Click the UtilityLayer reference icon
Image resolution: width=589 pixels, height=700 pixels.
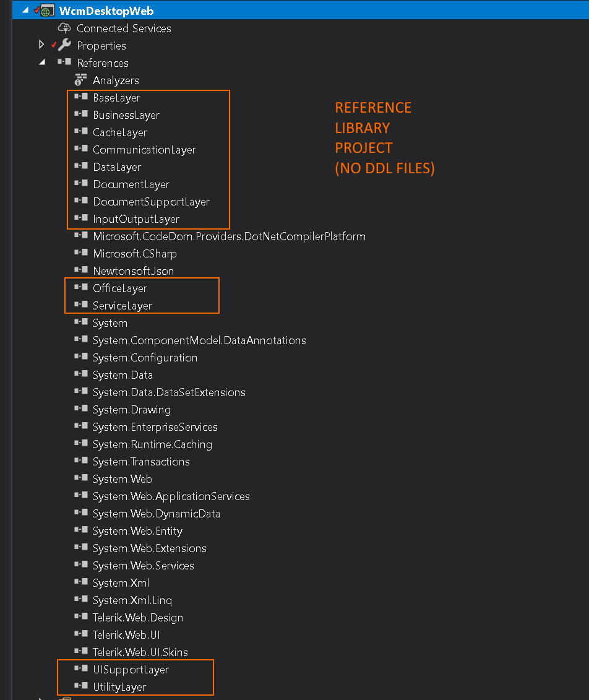(x=82, y=686)
